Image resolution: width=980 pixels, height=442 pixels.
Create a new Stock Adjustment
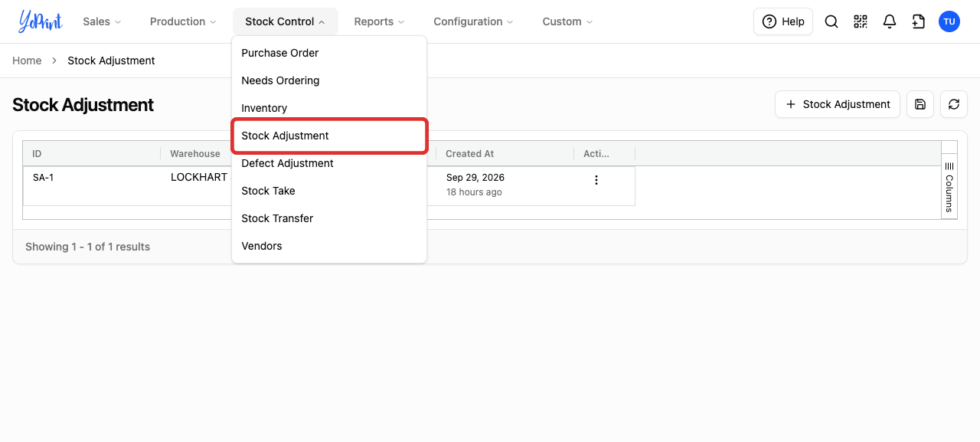[x=838, y=104]
